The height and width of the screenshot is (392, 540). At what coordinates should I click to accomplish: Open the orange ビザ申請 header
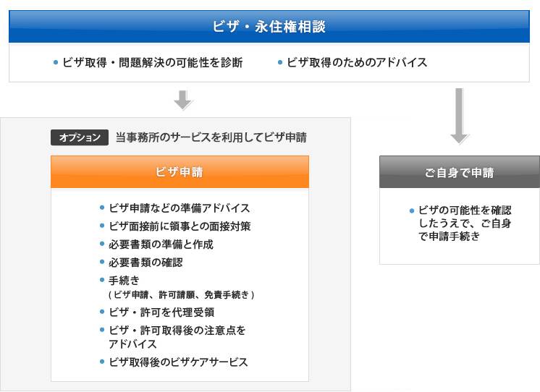(x=180, y=172)
